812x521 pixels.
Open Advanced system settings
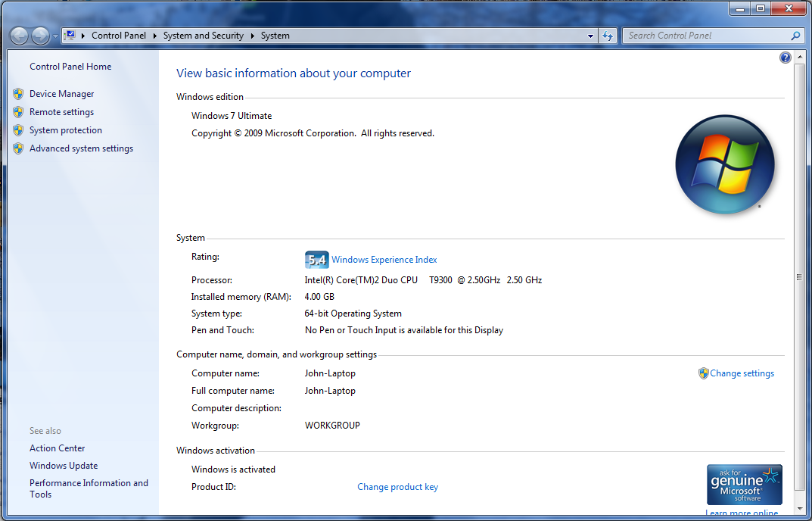pyautogui.click(x=80, y=148)
